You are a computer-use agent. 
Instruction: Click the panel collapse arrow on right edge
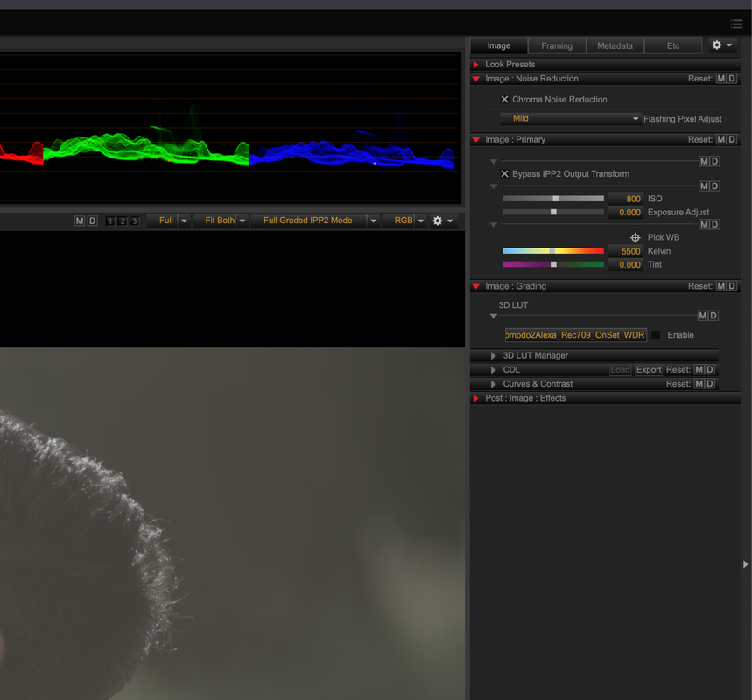[x=745, y=564]
